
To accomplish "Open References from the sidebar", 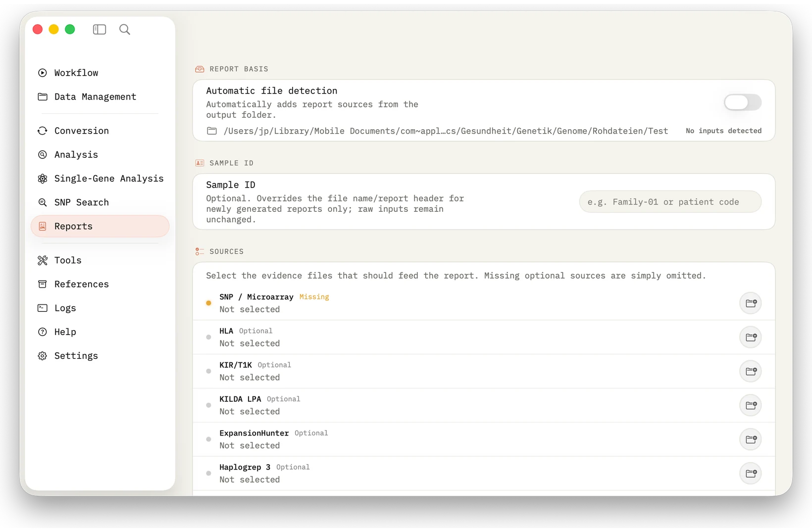I will pos(100,284).
